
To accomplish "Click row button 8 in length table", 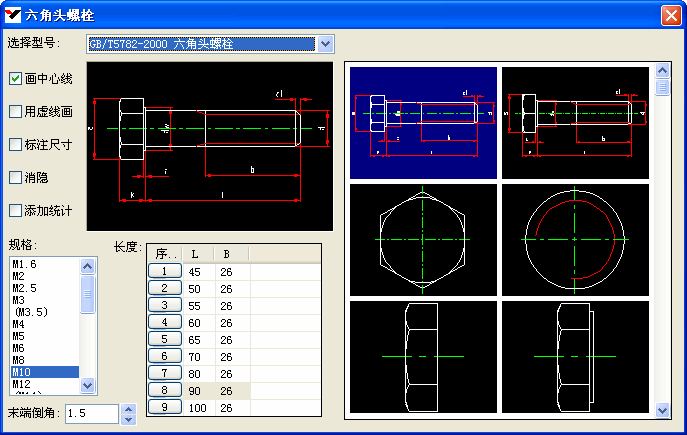I will [164, 390].
